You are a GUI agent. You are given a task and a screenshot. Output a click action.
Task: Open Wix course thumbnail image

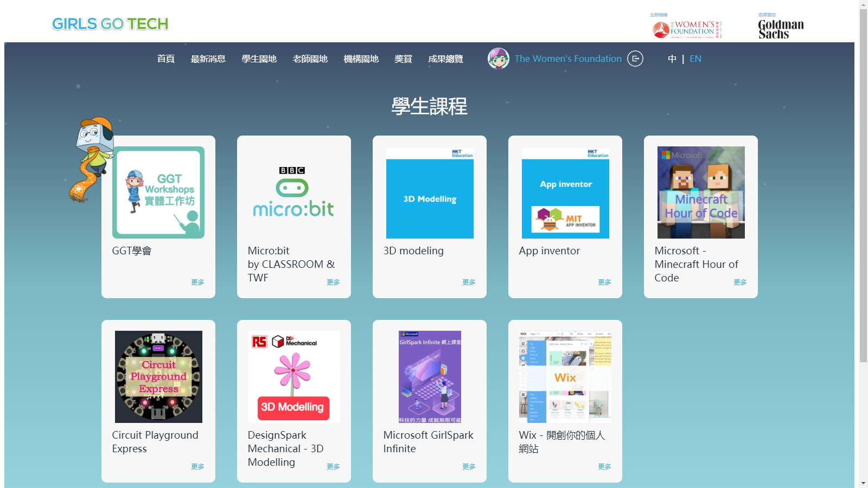coord(565,377)
